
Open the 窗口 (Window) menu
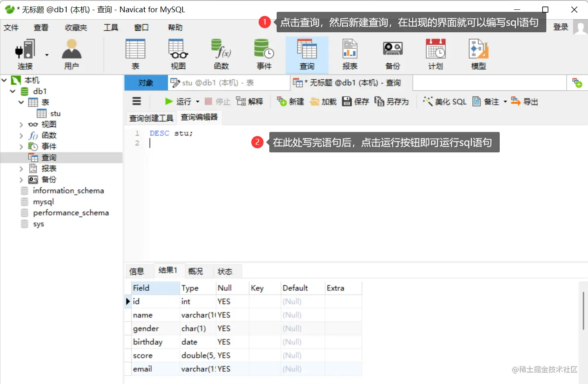[x=141, y=27]
